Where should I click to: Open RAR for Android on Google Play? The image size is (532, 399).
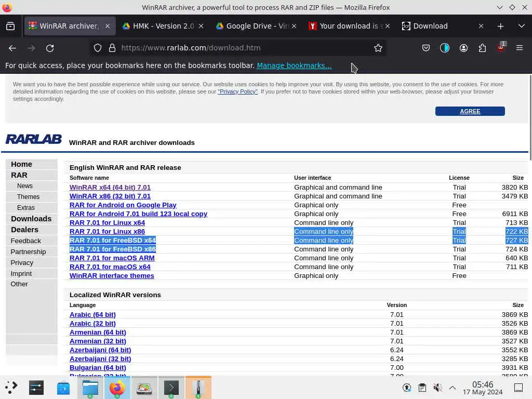coord(123,205)
